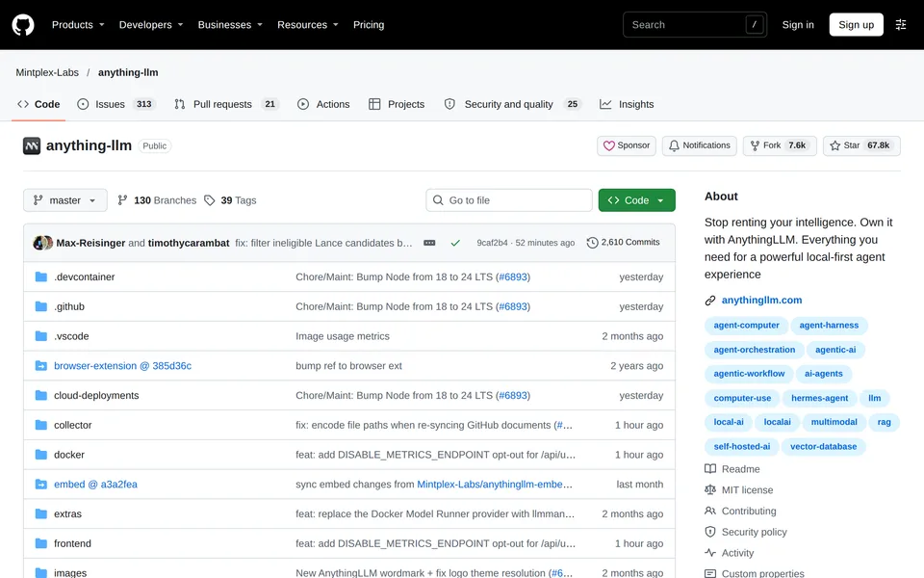Image resolution: width=924 pixels, height=578 pixels.
Task: Click the .devcontainer folder icon
Action: [41, 276]
